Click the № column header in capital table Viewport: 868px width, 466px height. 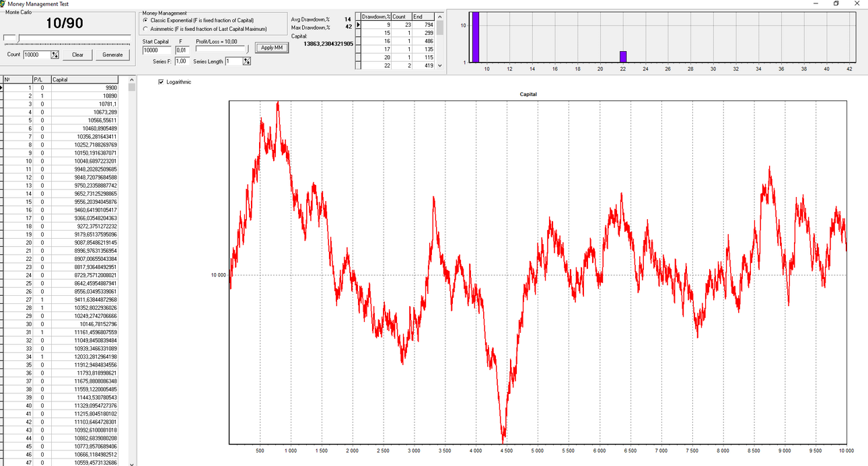(x=17, y=79)
